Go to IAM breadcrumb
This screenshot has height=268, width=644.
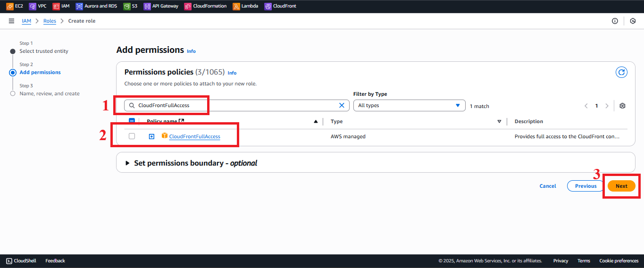[x=26, y=21]
